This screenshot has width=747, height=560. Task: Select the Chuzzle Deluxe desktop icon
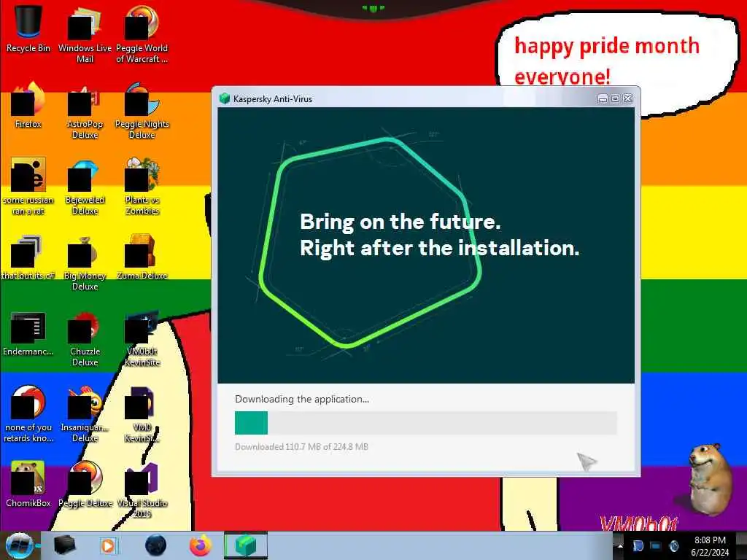[x=85, y=338]
